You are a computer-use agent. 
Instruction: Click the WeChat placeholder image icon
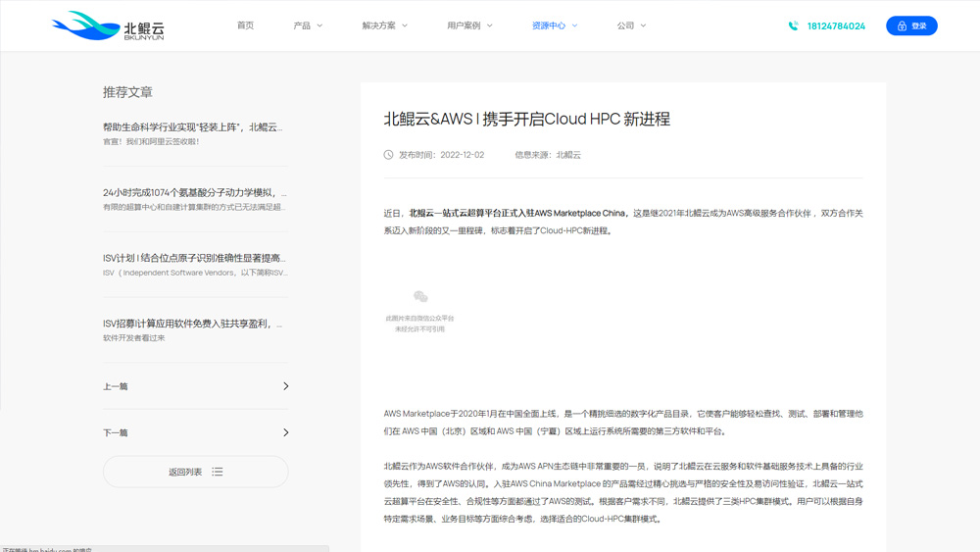(x=420, y=296)
